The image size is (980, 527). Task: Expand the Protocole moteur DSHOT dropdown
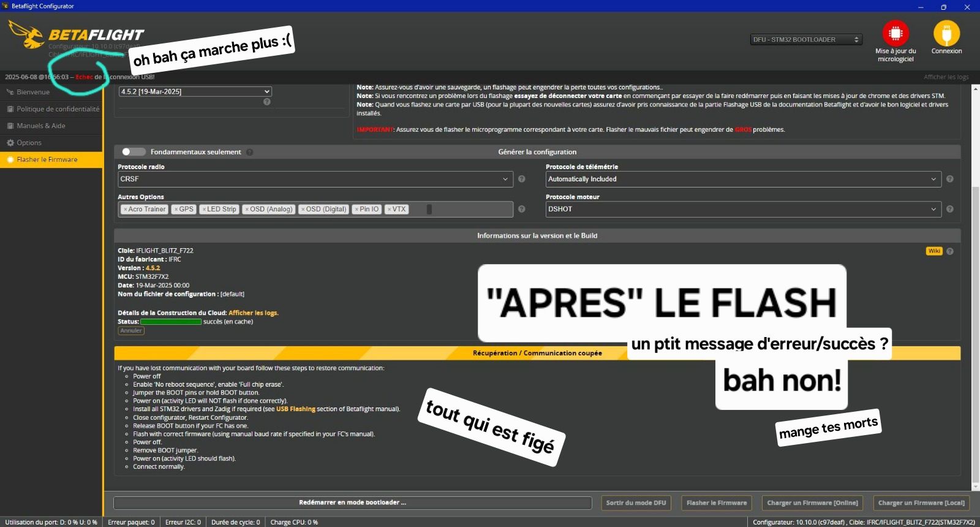743,209
